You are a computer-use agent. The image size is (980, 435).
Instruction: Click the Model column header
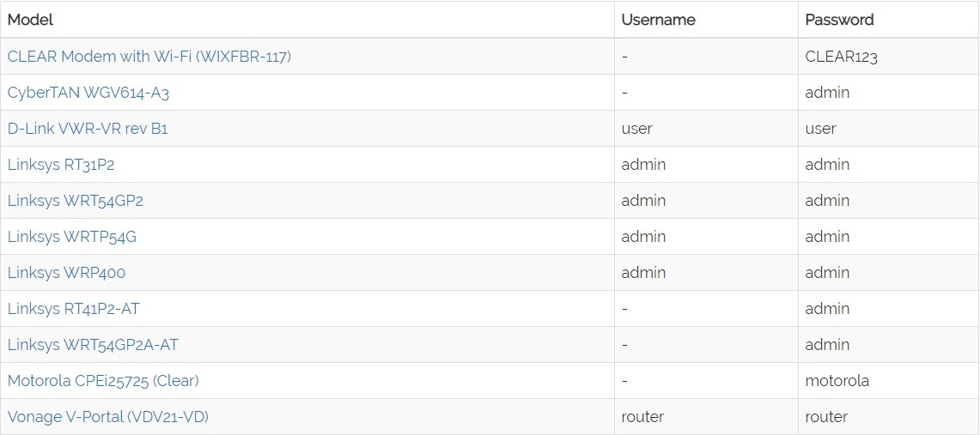coord(30,20)
